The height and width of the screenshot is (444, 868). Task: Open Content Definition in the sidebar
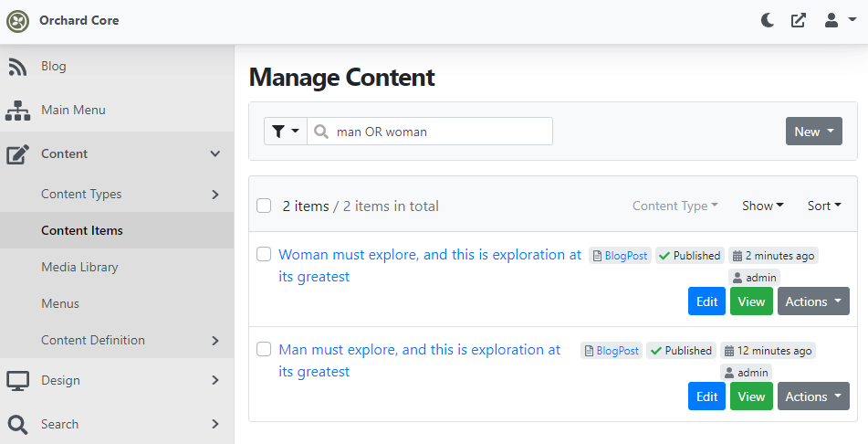93,341
